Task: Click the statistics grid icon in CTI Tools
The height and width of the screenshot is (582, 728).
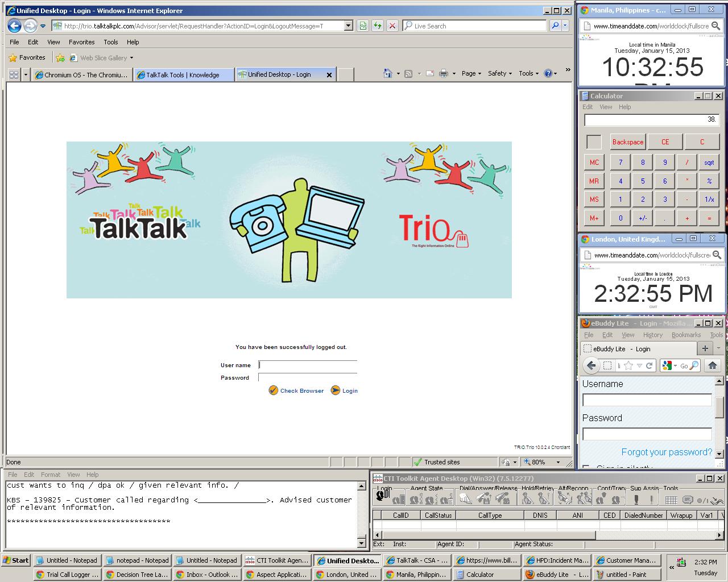Action: tap(671, 500)
